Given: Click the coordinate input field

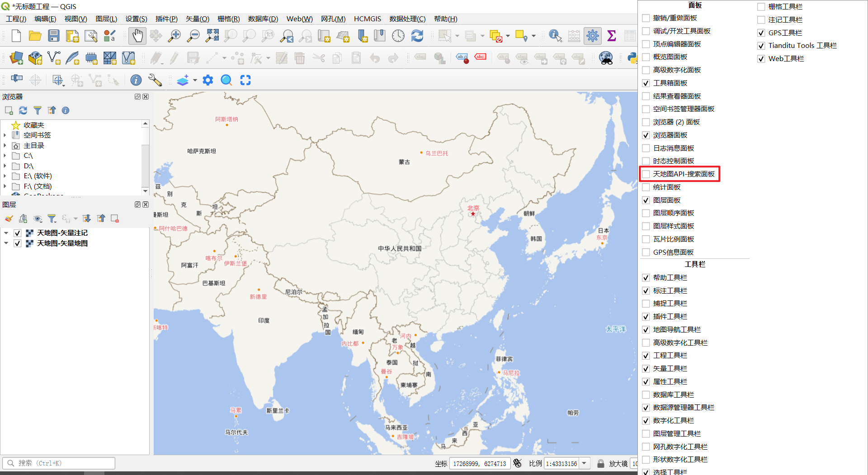Looking at the screenshot, I should pyautogui.click(x=479, y=463).
